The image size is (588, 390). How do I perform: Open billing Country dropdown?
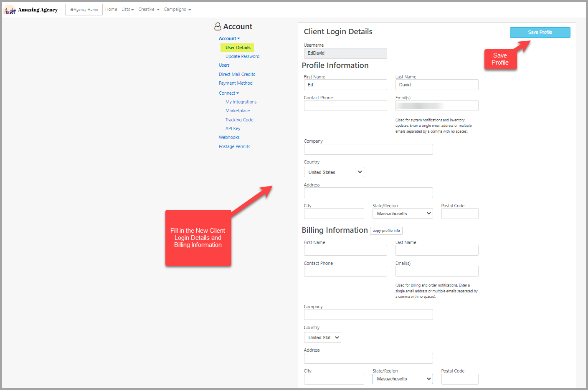(322, 337)
